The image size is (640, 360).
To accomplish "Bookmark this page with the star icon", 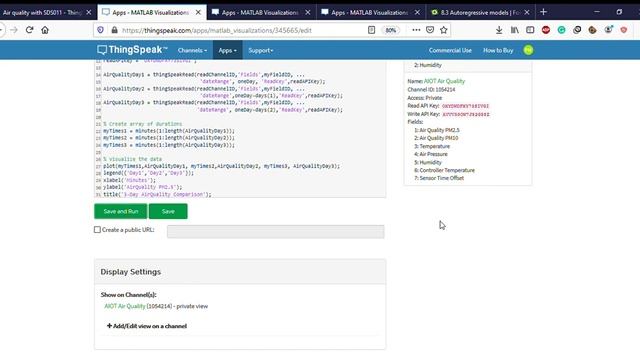I will [444, 30].
